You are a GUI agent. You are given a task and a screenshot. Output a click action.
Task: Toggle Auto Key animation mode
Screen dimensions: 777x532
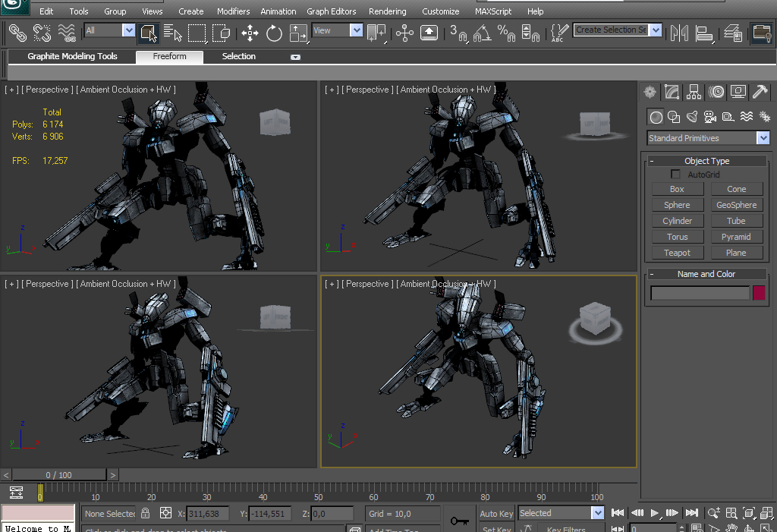click(x=496, y=514)
